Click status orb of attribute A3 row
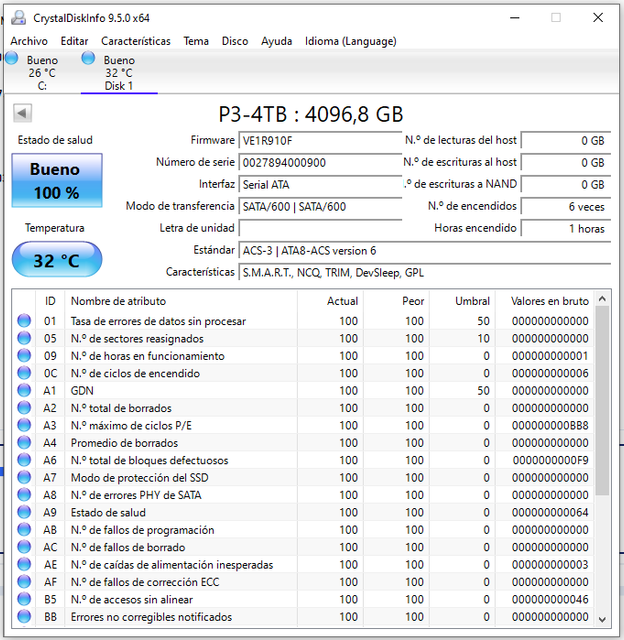 (x=24, y=425)
